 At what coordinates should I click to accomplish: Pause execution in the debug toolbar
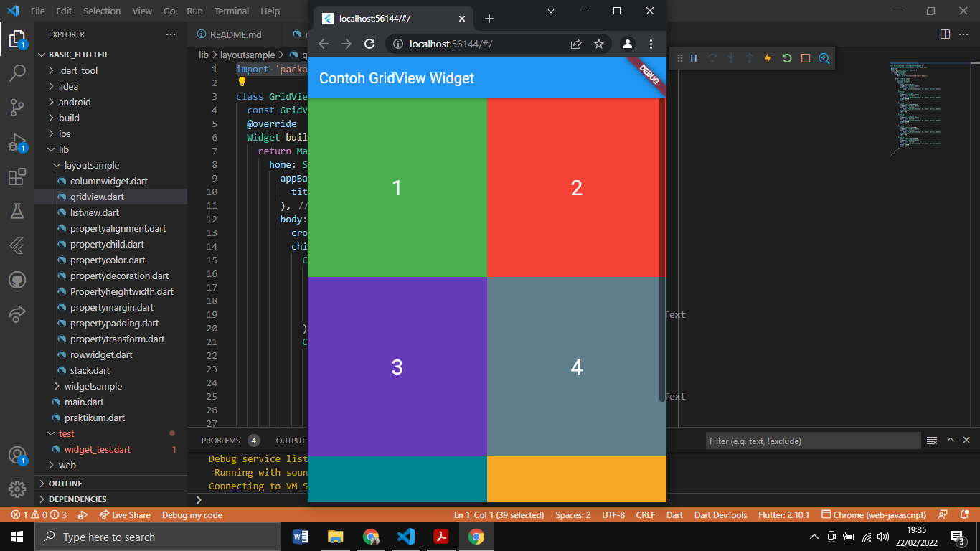coord(693,58)
